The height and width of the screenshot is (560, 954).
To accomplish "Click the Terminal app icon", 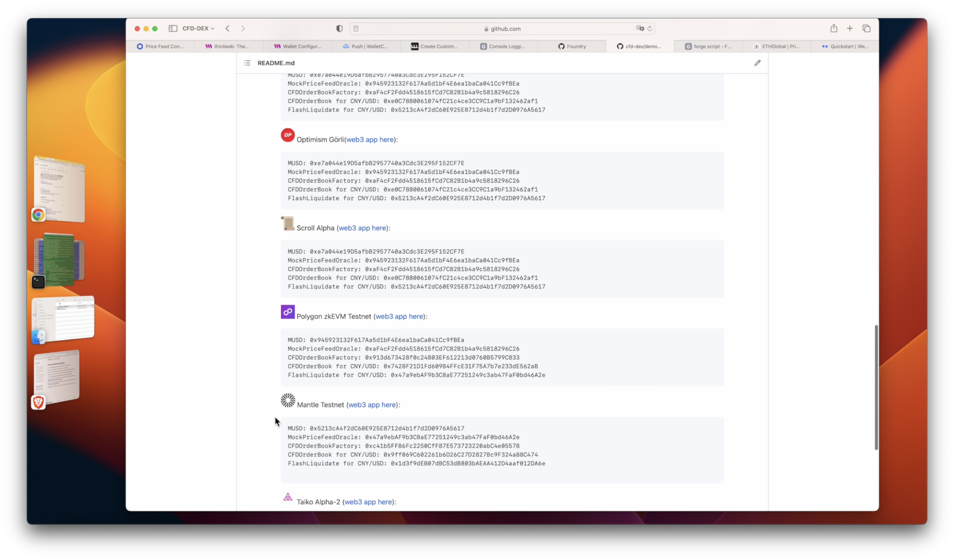I will 38,281.
